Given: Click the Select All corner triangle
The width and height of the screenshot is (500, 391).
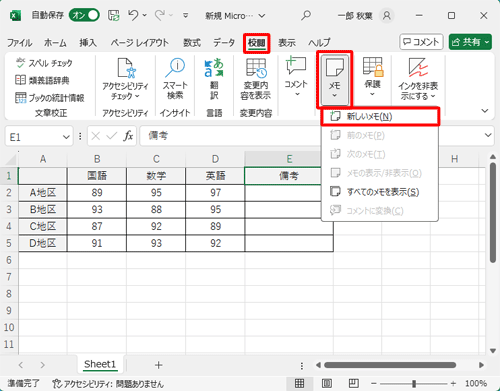Looking at the screenshot, I should pos(10,160).
